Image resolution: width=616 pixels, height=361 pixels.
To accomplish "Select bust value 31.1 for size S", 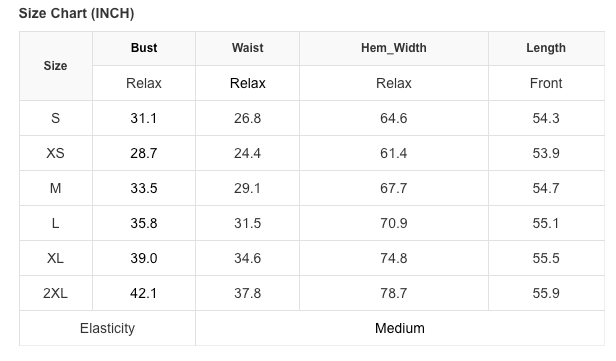I will click(144, 118).
